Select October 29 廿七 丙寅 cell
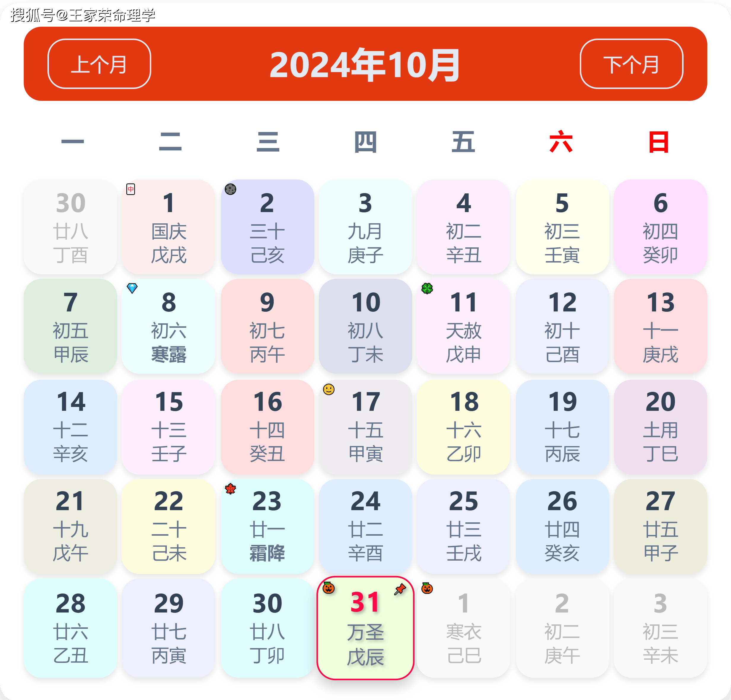This screenshot has width=731, height=700. tap(168, 628)
